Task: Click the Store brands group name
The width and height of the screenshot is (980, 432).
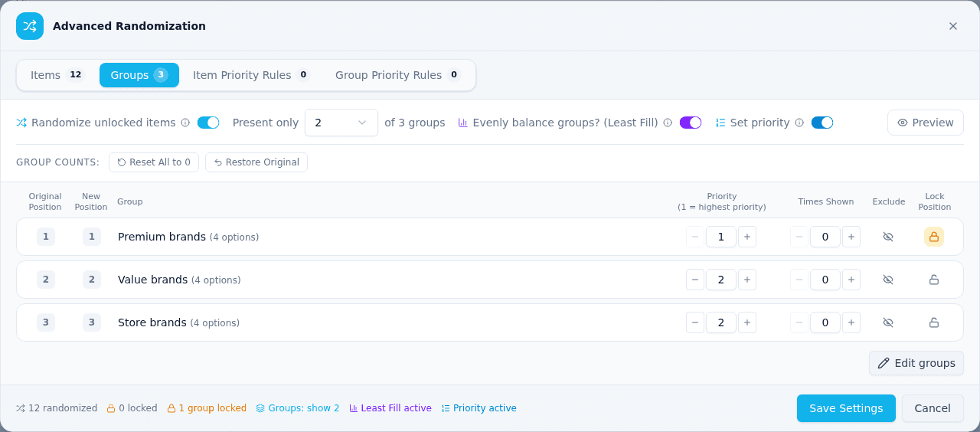Action: (x=152, y=322)
